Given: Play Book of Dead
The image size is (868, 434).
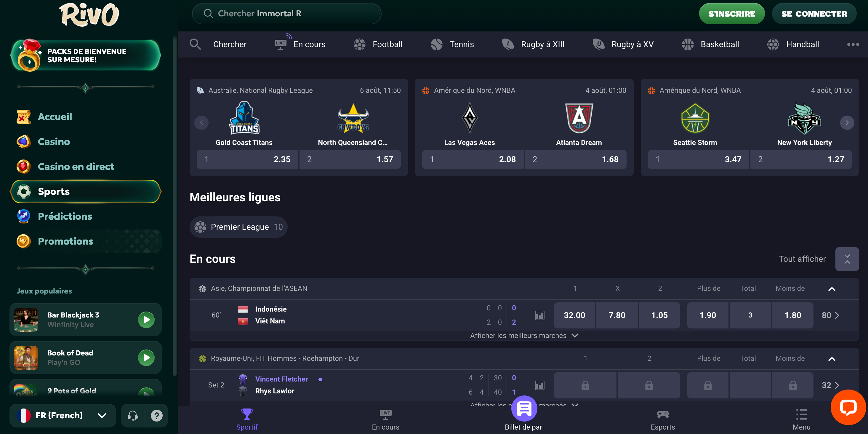Looking at the screenshot, I should pyautogui.click(x=146, y=358).
